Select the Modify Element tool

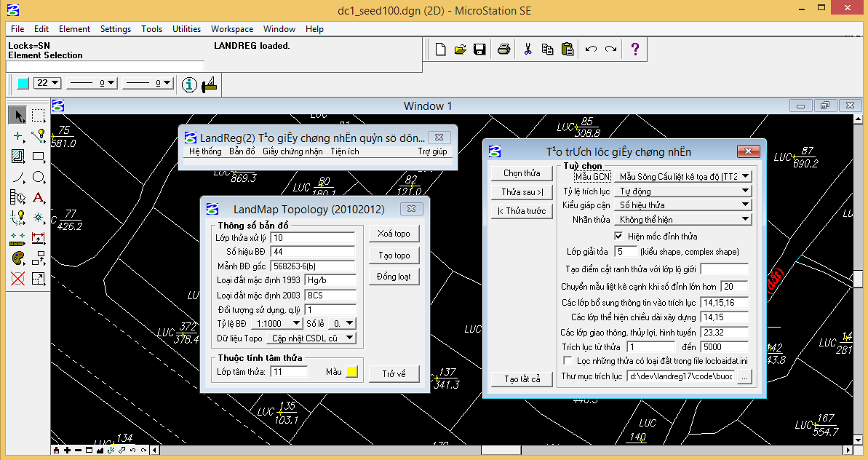38,279
